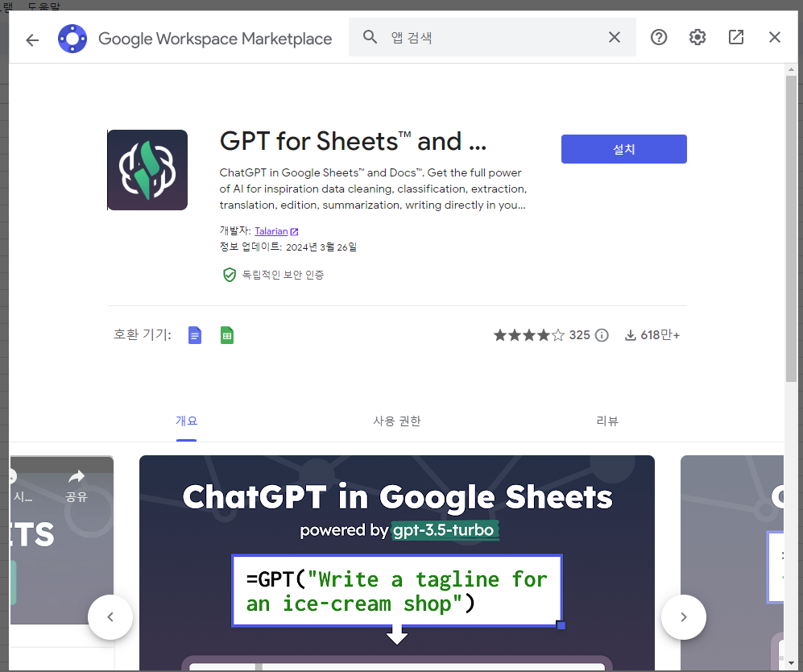803x672 pixels.
Task: Click the partially visible previous screenshot thumbnail
Action: [61, 540]
